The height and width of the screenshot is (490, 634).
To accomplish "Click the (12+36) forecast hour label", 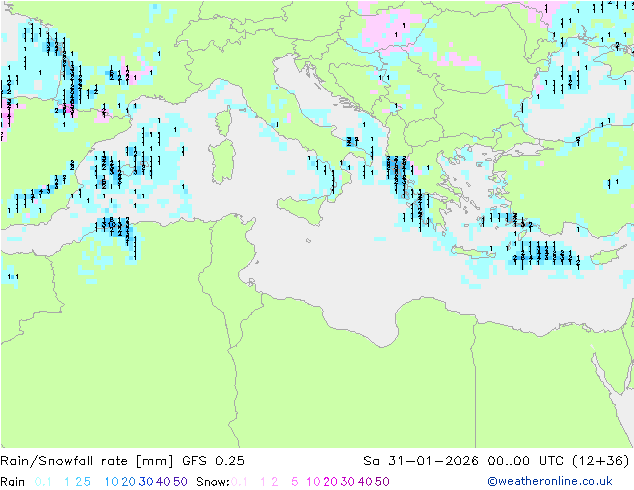I will tap(601, 461).
